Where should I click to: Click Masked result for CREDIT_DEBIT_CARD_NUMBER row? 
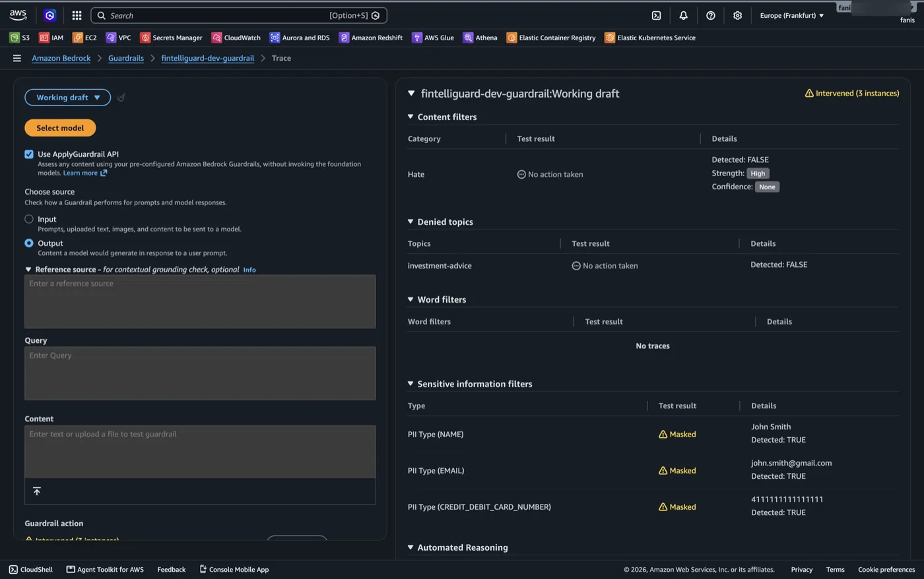tap(677, 507)
